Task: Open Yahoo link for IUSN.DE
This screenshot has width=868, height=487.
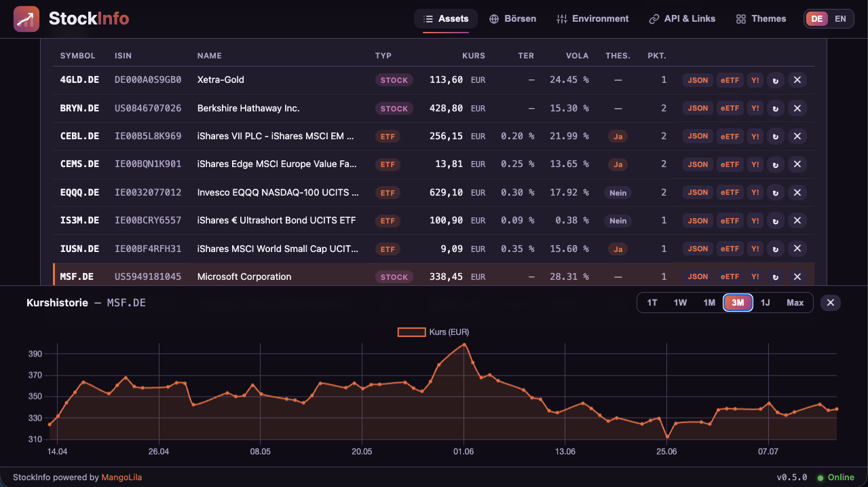Action: 755,249
